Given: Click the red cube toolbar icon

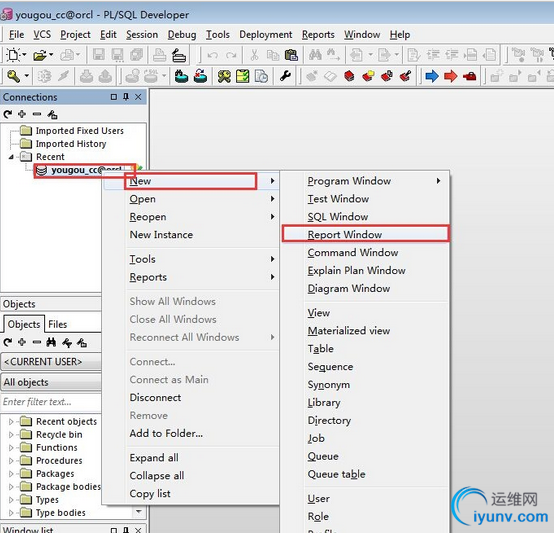Looking at the screenshot, I should click(x=349, y=76).
